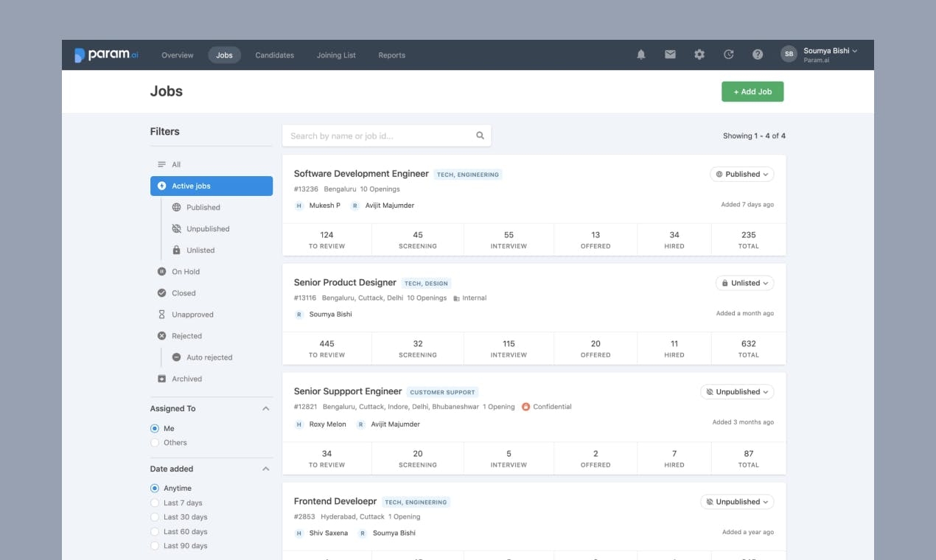Click the checkmark icon beside Closed
This screenshot has height=560, width=936.
pyautogui.click(x=162, y=293)
